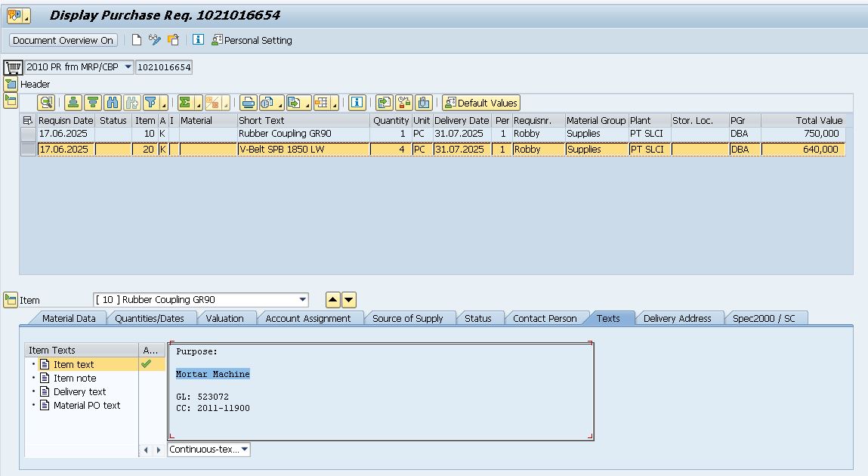Click the hand-on-sheet icon before Default Values
Image resolution: width=868 pixels, height=476 pixels.
tap(424, 103)
